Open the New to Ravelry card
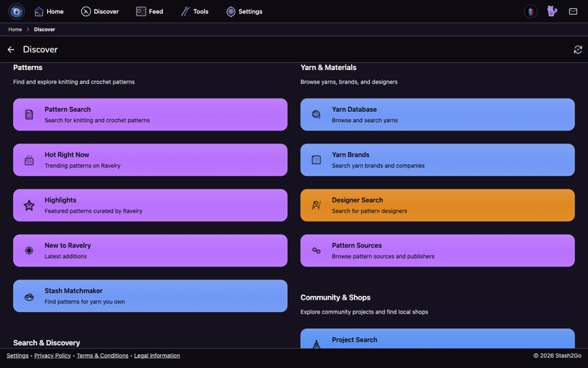 [x=151, y=250]
